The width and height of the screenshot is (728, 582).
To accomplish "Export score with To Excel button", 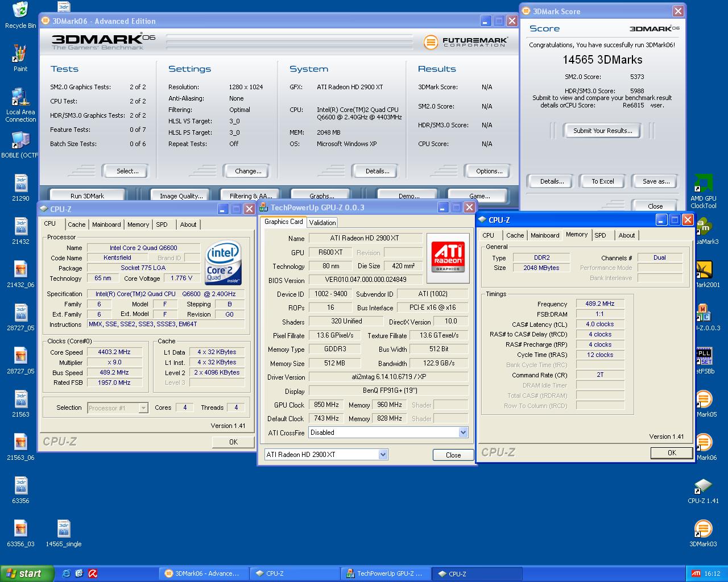I will point(602,181).
